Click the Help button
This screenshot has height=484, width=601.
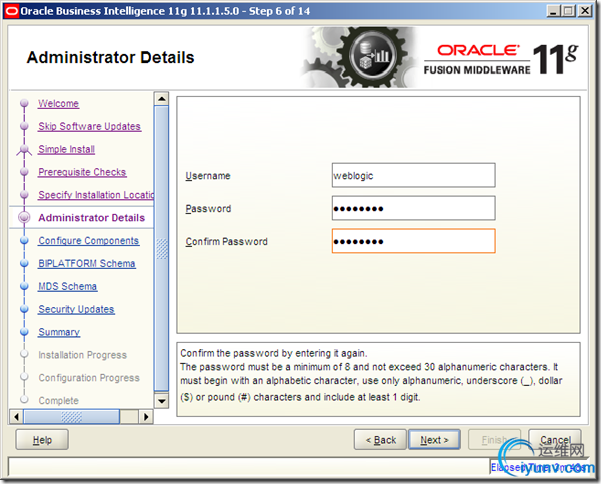(x=42, y=440)
